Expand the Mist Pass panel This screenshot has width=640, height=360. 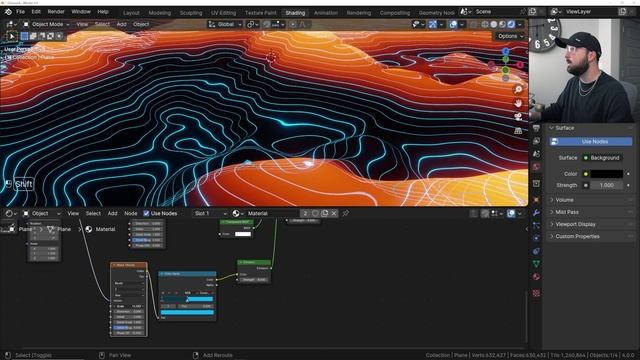(590, 212)
